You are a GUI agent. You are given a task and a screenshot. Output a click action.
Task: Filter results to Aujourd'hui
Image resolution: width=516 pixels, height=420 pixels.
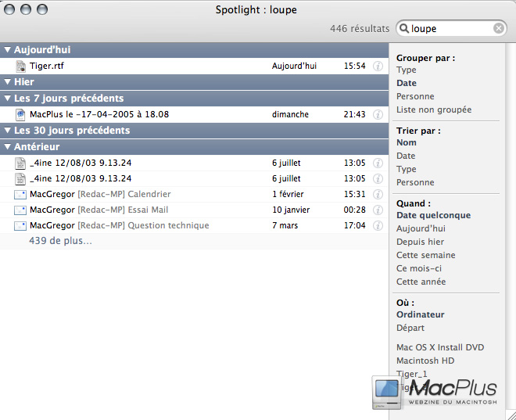point(421,228)
